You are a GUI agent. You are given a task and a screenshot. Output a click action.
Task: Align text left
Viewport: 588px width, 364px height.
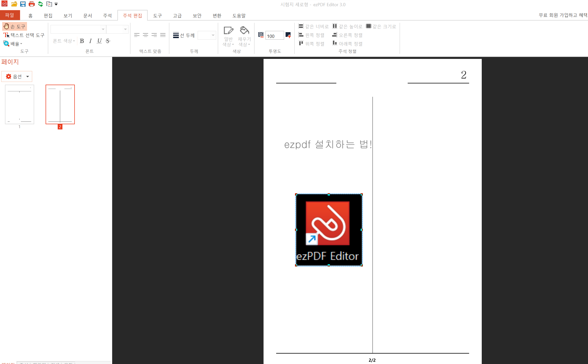tap(137, 35)
